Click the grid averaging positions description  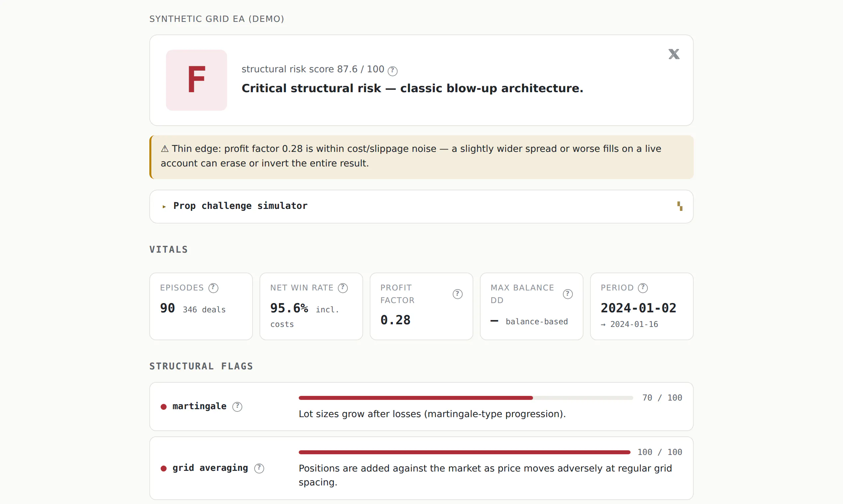tap(486, 475)
